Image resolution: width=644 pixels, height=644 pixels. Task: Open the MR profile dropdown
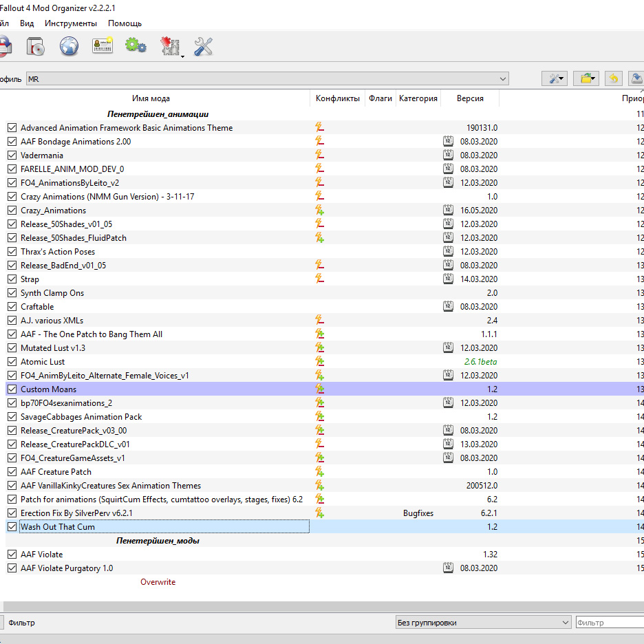(x=268, y=79)
